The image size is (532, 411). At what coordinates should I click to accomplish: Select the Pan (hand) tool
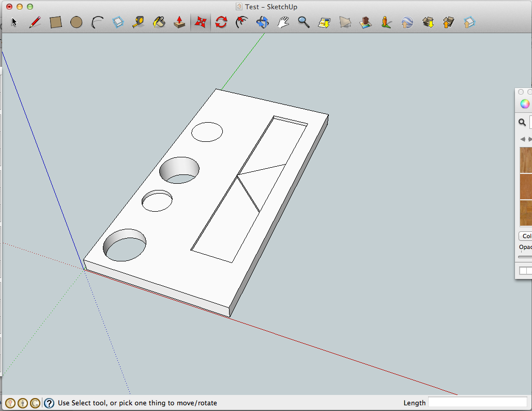click(x=283, y=22)
